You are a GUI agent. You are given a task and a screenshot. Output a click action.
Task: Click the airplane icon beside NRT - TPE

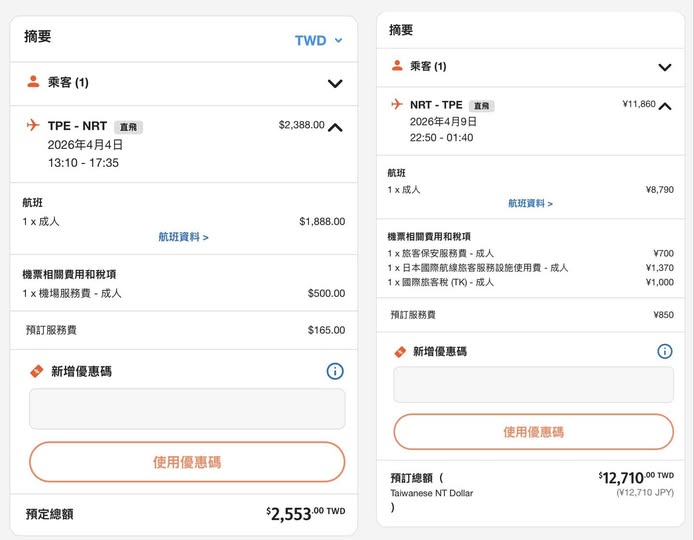[396, 104]
